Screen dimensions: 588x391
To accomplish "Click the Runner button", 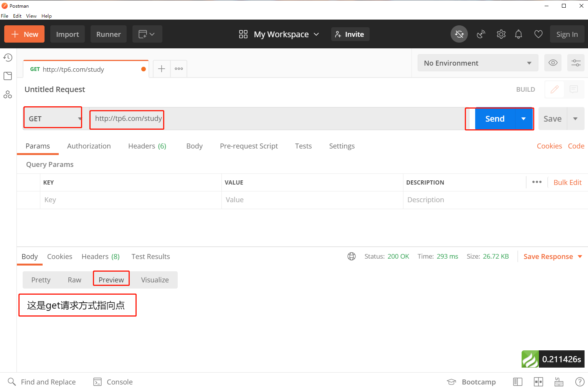I will click(x=109, y=34).
